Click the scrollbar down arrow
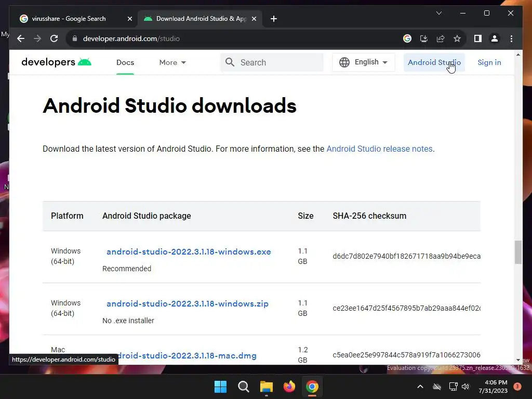 pos(518,360)
